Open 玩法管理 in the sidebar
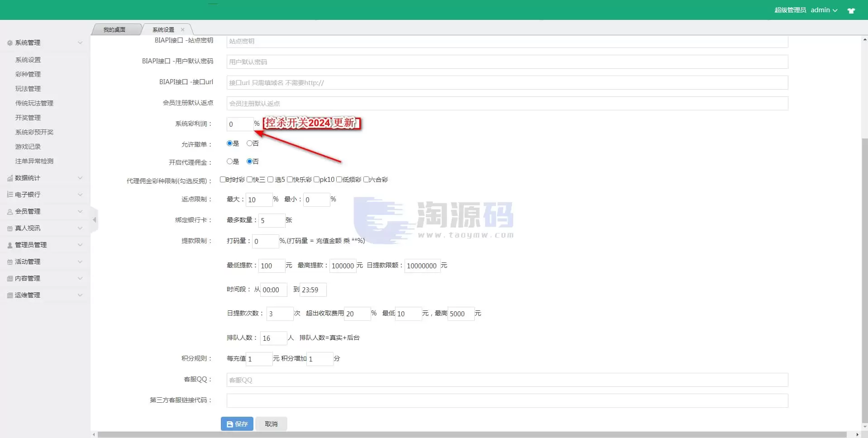Image resolution: width=868 pixels, height=438 pixels. pyautogui.click(x=28, y=89)
